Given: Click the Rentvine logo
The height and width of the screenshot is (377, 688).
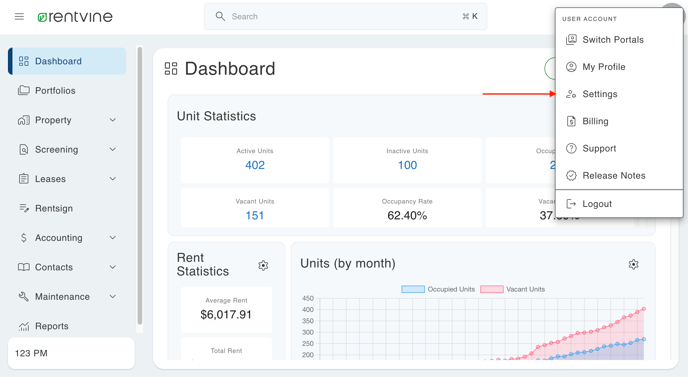Looking at the screenshot, I should pyautogui.click(x=75, y=17).
